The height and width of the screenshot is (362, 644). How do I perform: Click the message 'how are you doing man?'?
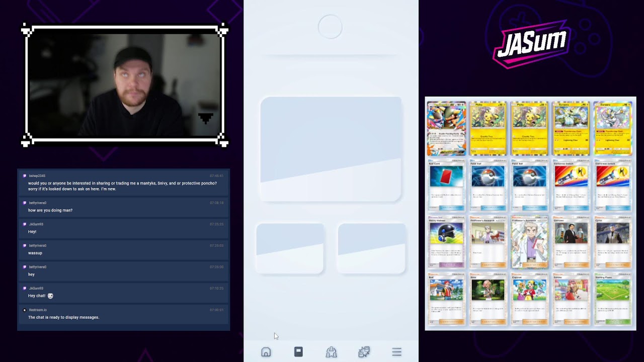coord(50,210)
